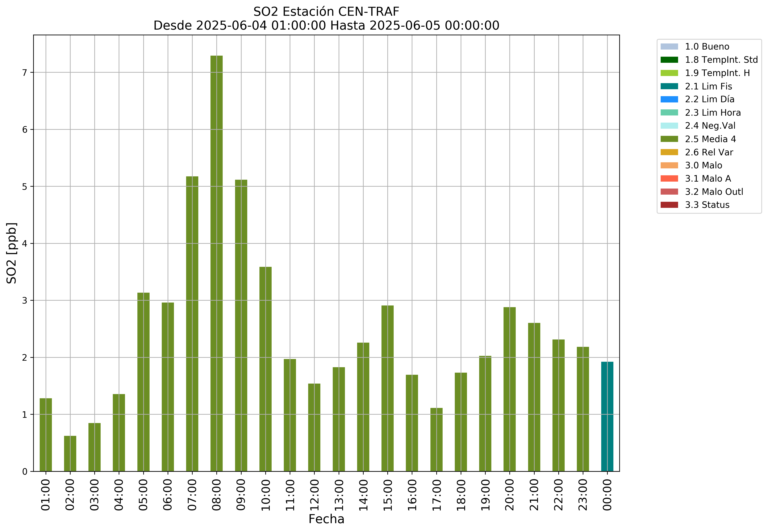This screenshot has height=532, width=768.
Task: Click the 20:00 x-axis tick label
Action: click(x=510, y=495)
